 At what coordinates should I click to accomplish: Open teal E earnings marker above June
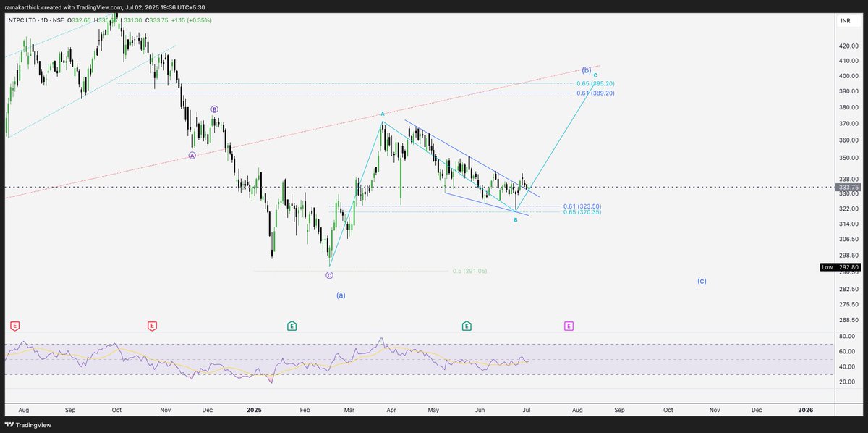click(x=467, y=327)
